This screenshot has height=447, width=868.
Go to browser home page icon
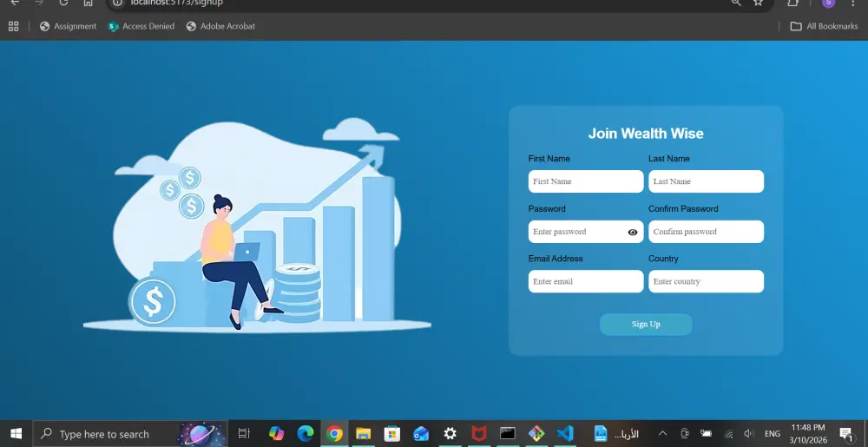[88, 3]
